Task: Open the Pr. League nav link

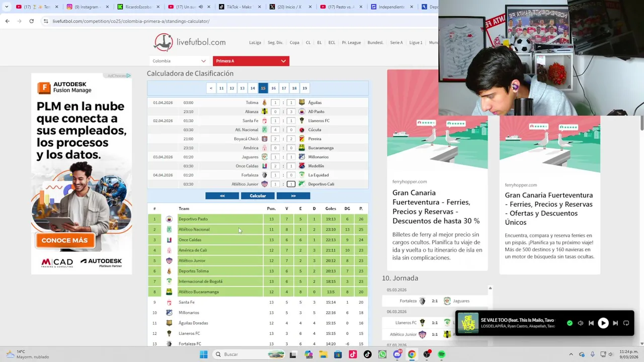Action: click(351, 43)
